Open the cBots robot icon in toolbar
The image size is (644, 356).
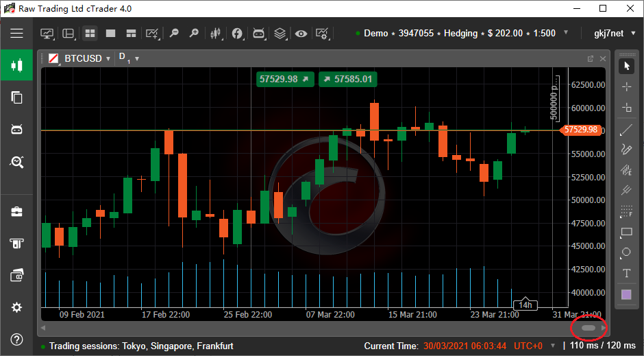coord(258,33)
